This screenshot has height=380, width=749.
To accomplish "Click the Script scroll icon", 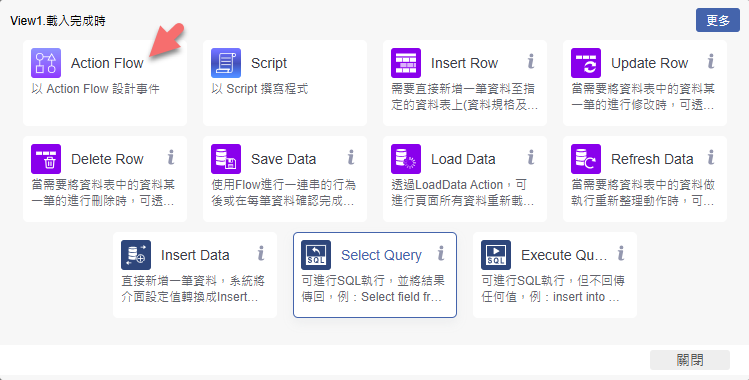I will click(226, 63).
